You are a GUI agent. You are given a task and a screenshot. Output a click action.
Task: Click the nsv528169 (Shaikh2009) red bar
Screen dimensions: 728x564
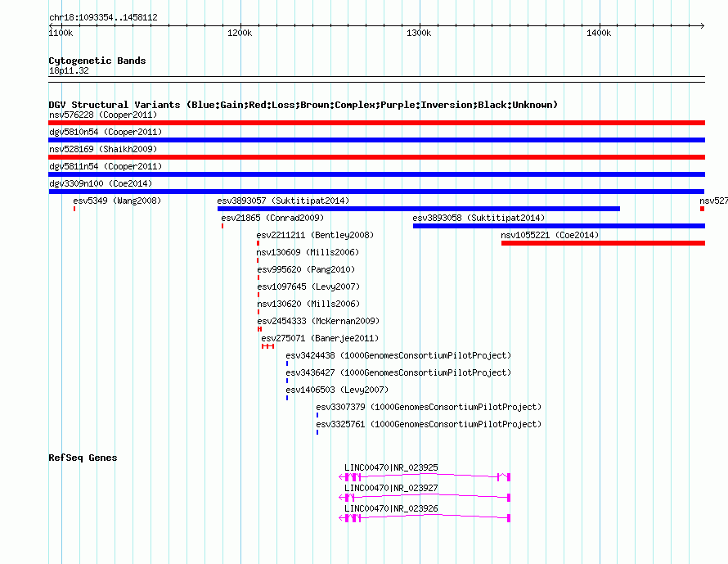click(x=376, y=157)
